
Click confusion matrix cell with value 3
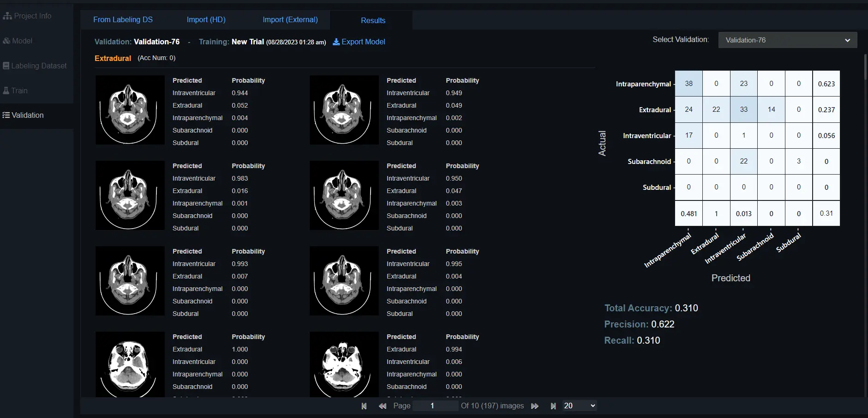(x=799, y=161)
